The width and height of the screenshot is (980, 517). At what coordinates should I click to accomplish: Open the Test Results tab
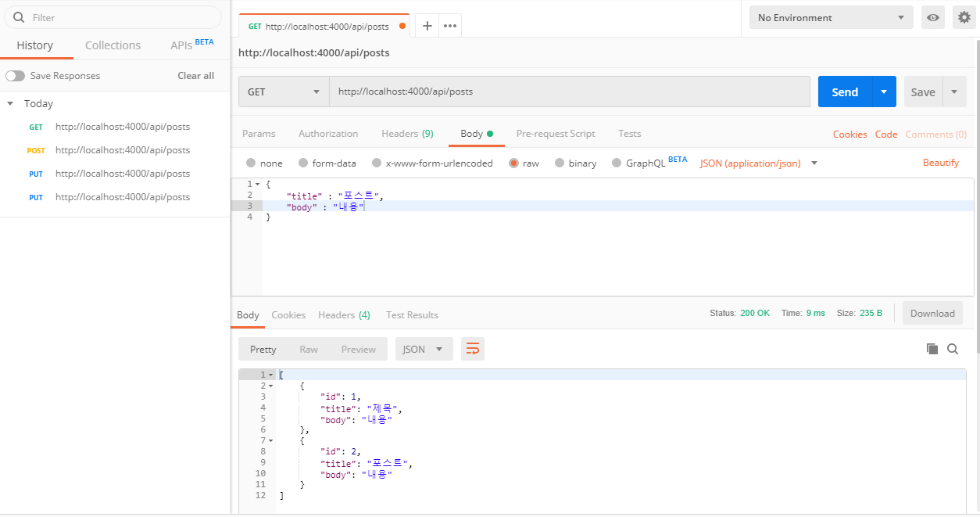(412, 314)
